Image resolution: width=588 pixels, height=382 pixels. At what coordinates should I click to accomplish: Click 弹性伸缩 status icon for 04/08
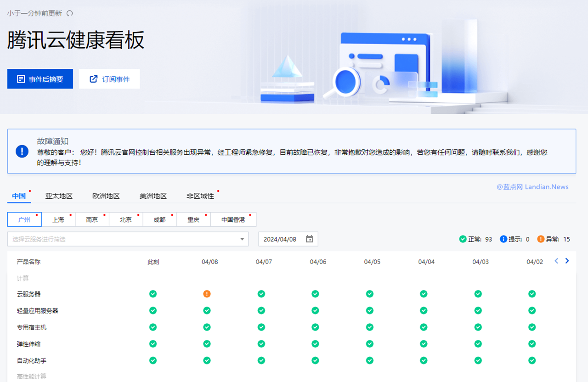coord(207,344)
